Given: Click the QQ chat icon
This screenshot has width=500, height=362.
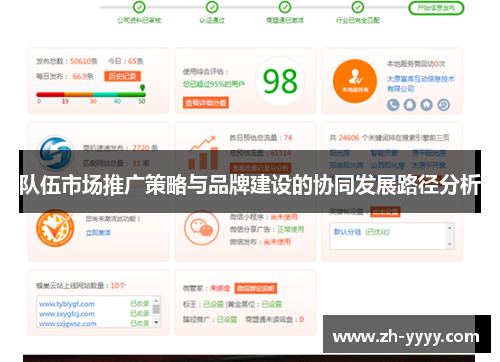Looking at the screenshot, I should click(x=410, y=105).
